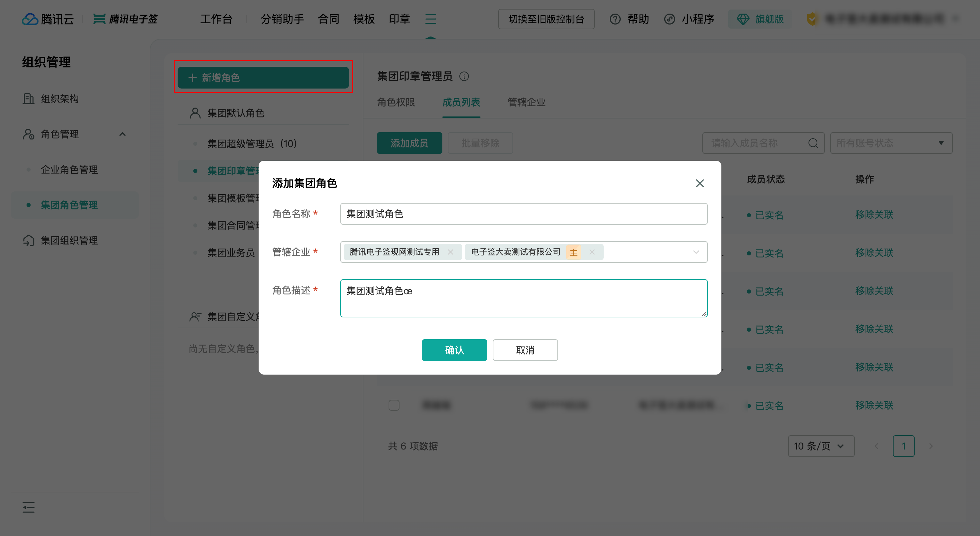Image resolution: width=980 pixels, height=536 pixels.
Task: Click 移除关联 in the last member row
Action: click(x=874, y=406)
